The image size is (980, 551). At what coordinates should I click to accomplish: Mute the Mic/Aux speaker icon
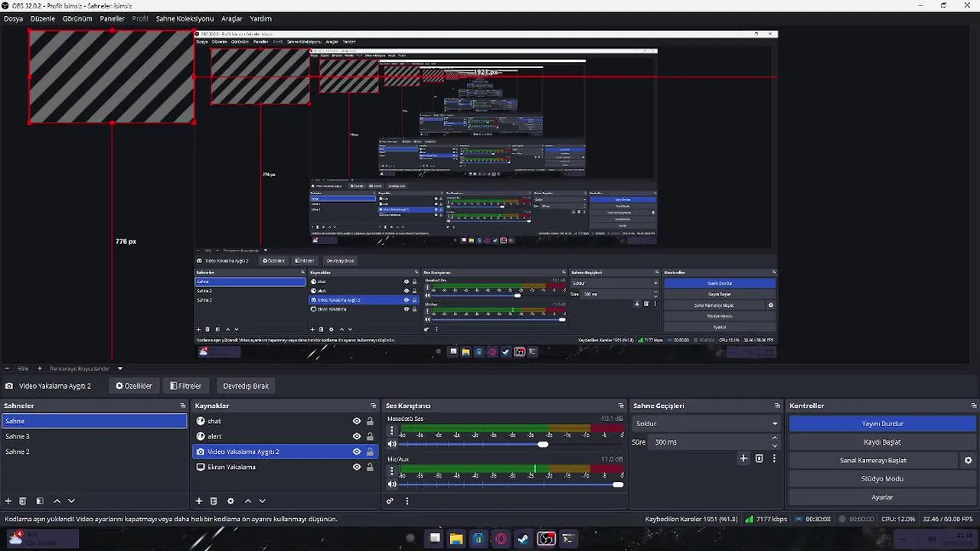392,484
